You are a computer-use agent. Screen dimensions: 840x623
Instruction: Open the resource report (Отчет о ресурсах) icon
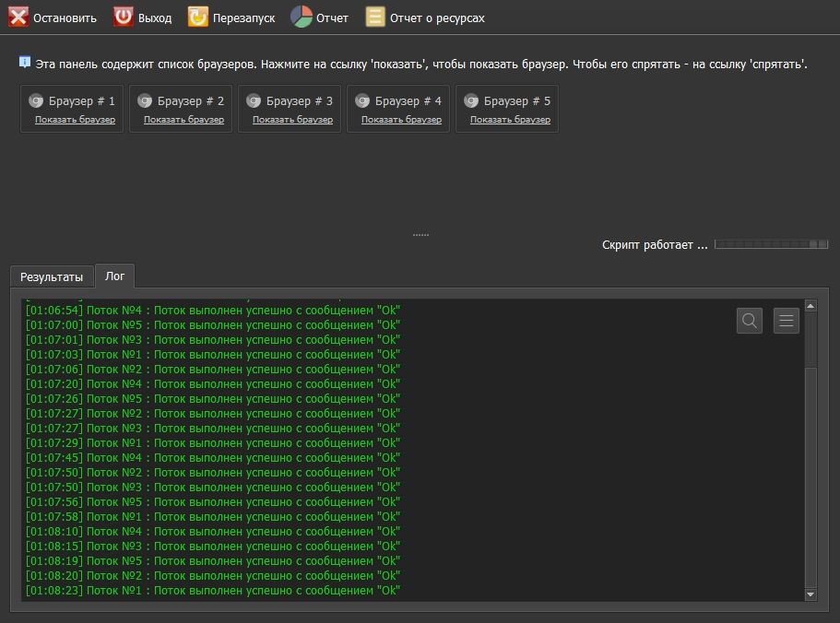coord(375,18)
